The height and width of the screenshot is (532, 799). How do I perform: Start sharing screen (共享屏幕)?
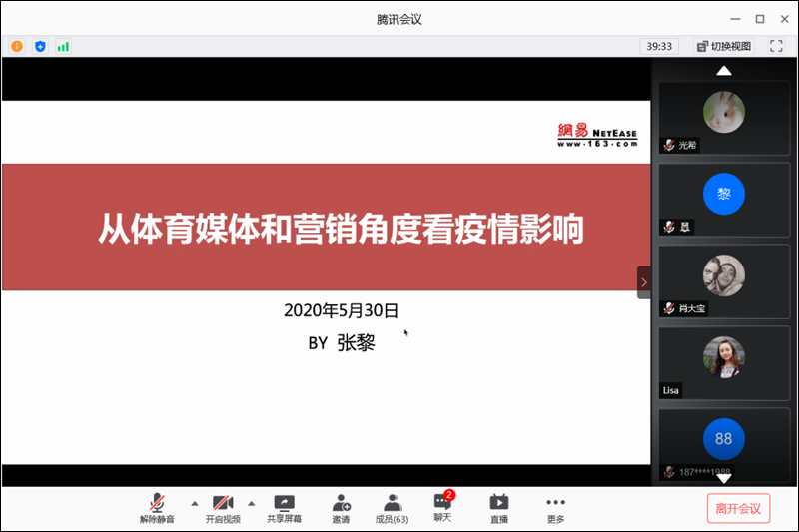point(284,508)
